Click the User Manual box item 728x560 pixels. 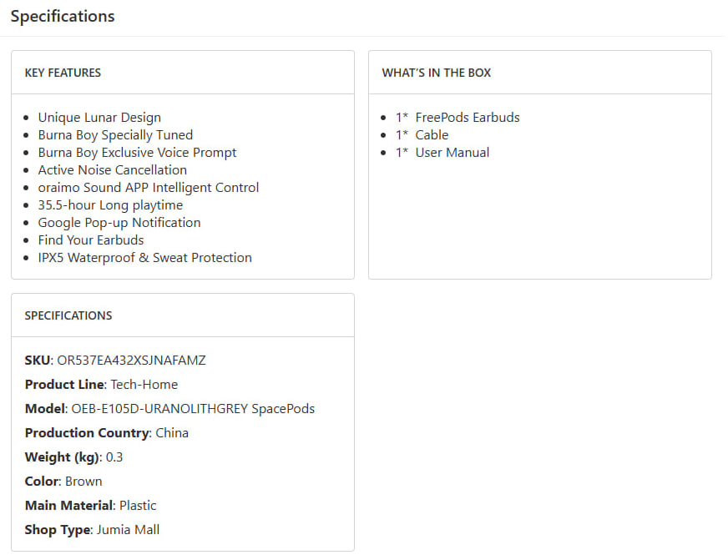click(x=452, y=153)
